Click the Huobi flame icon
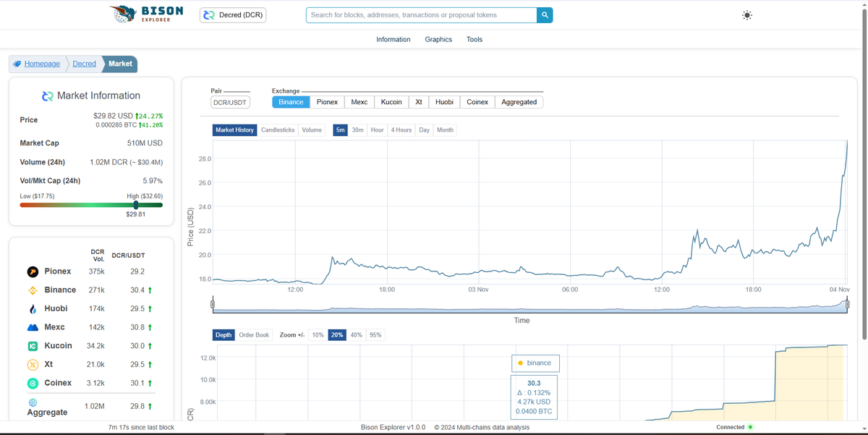Screen dimensions: 868x435 [33, 309]
